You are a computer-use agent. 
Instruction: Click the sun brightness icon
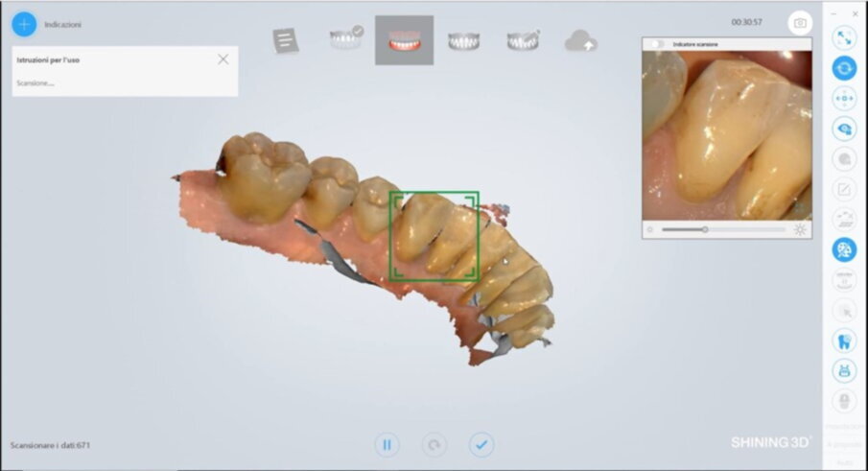pos(800,229)
